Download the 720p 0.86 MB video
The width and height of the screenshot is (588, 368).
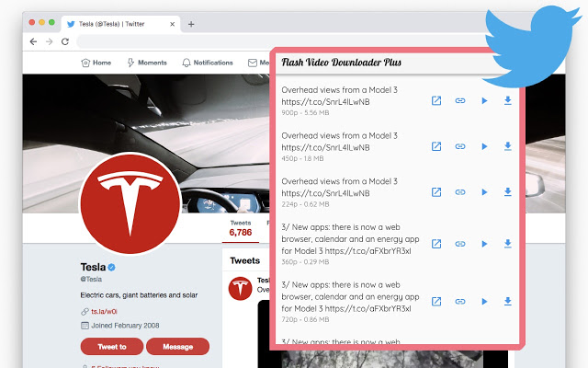tap(508, 301)
